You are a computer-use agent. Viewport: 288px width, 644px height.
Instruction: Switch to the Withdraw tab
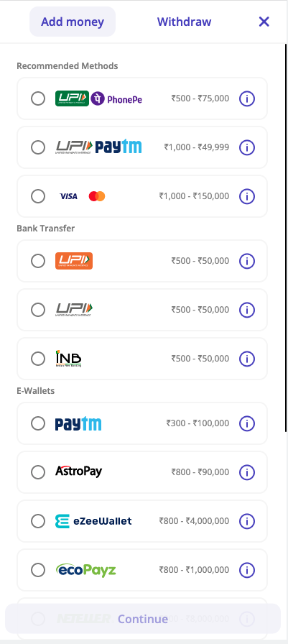point(184,22)
